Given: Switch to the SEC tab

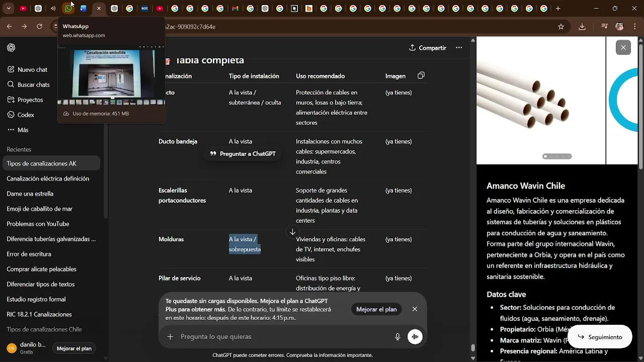Looking at the screenshot, I should point(144,9).
